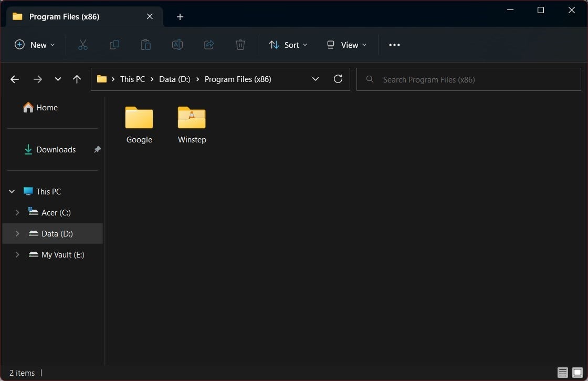588x381 pixels.
Task: Go to Data (D:) via breadcrumb
Action: 174,79
